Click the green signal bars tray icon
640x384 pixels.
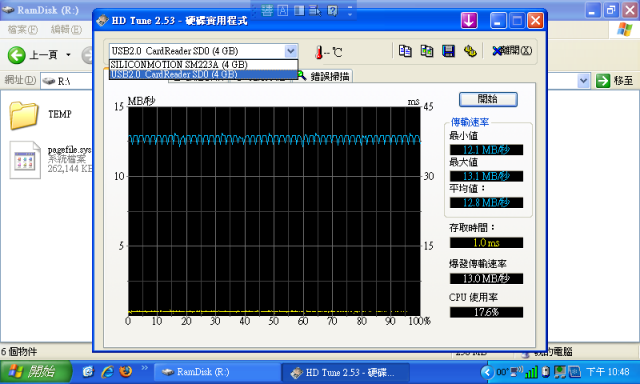pyautogui.click(x=531, y=372)
